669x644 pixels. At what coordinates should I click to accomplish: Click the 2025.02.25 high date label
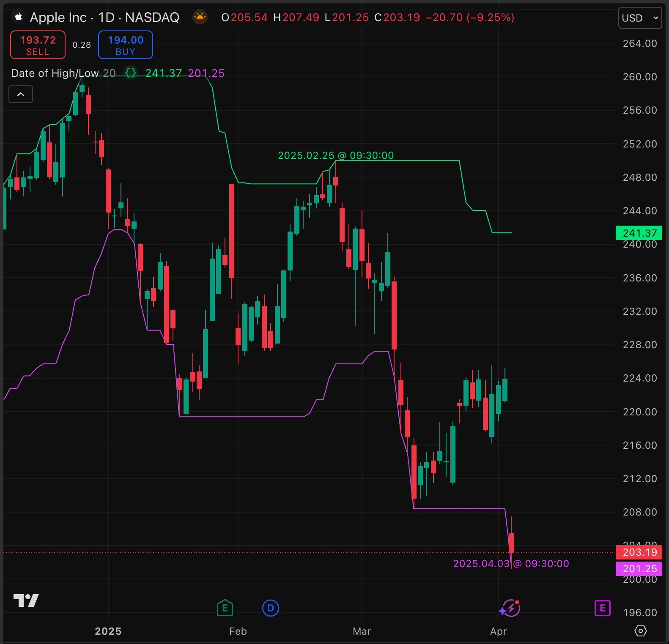pyautogui.click(x=335, y=156)
